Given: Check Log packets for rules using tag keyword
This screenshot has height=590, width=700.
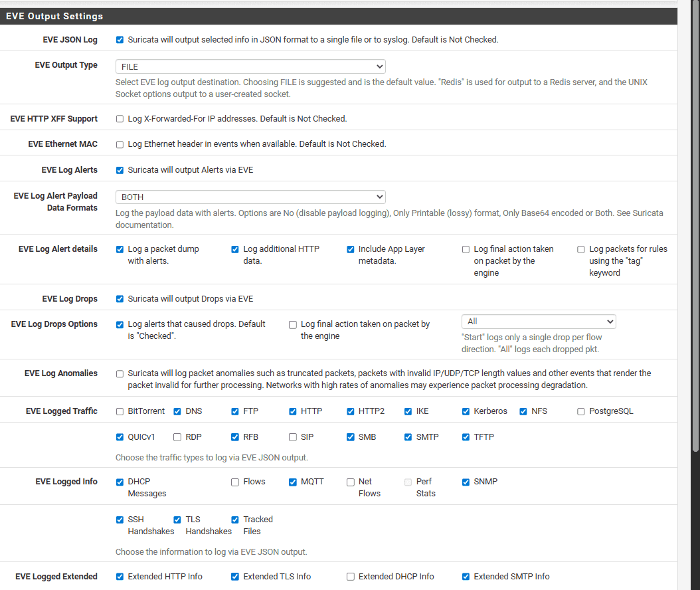Looking at the screenshot, I should point(581,249).
